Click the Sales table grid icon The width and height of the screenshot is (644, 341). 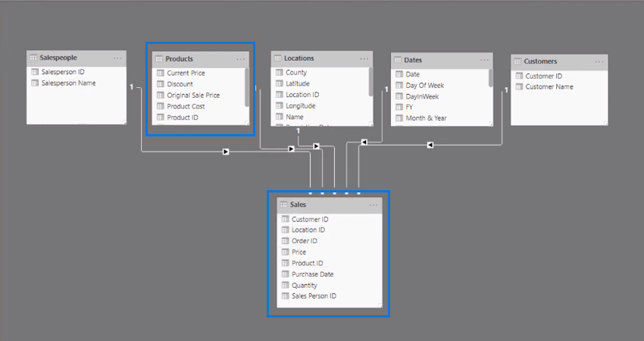point(283,205)
